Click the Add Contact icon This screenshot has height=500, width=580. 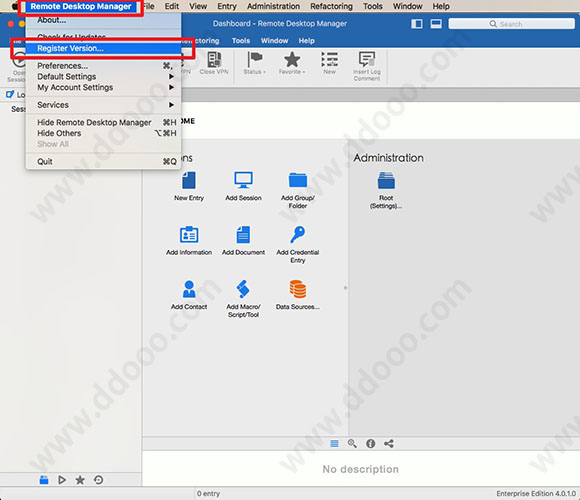(189, 289)
